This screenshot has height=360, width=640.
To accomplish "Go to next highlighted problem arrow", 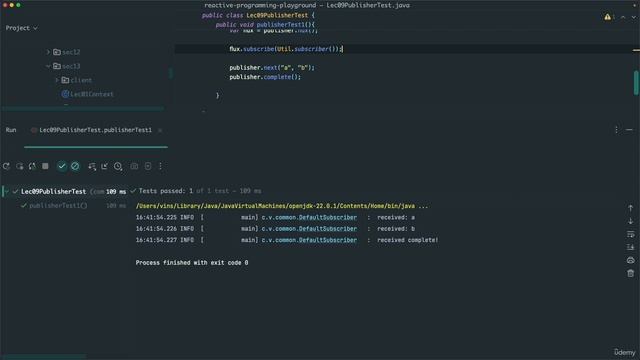I will coord(633,17).
